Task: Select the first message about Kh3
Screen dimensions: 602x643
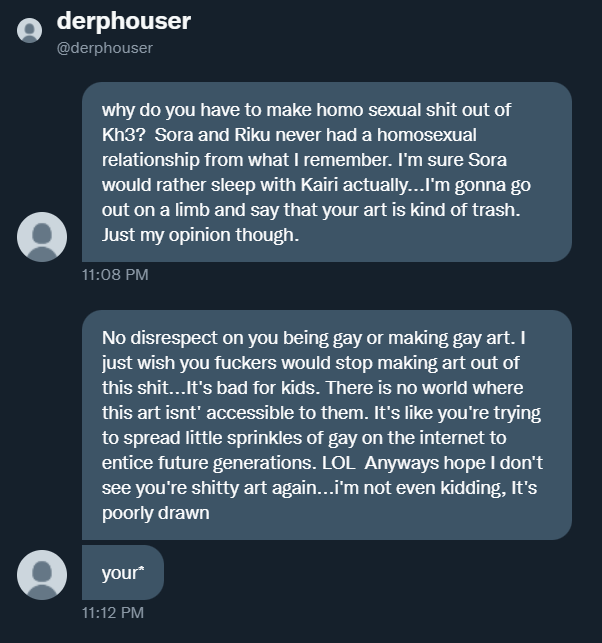Action: point(326,172)
